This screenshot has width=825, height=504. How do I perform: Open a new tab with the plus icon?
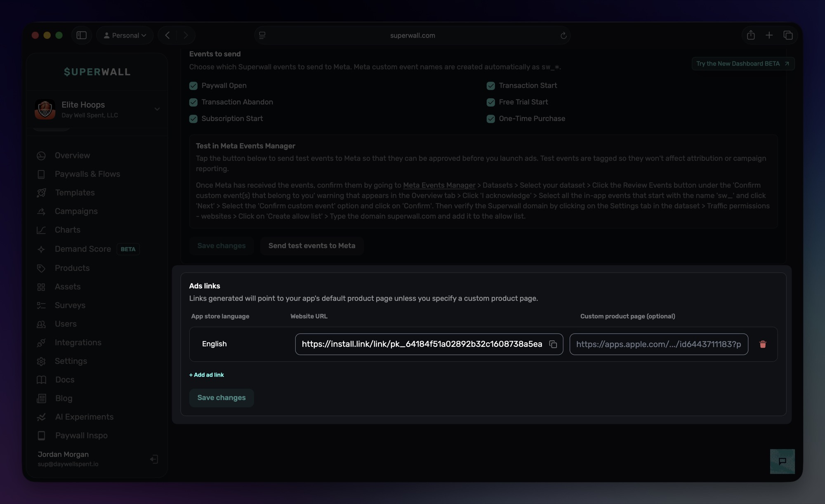(769, 35)
